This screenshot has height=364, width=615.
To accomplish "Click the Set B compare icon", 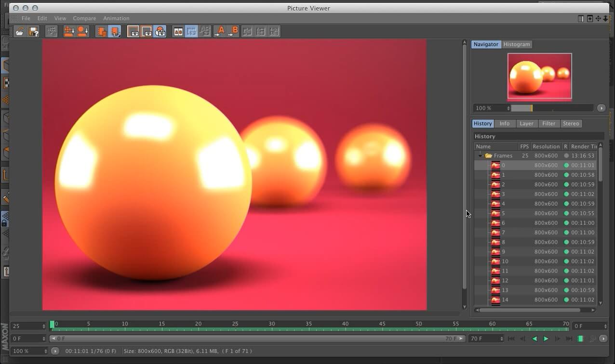I will coord(233,32).
